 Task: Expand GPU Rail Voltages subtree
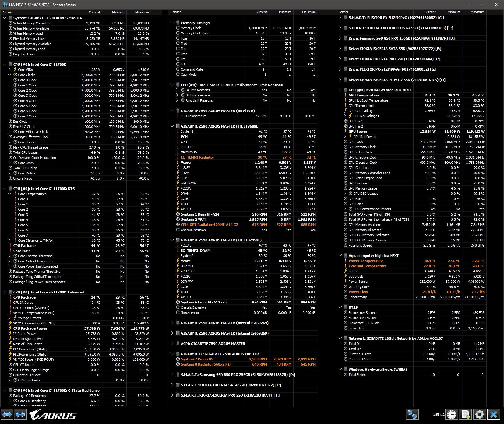(x=345, y=116)
